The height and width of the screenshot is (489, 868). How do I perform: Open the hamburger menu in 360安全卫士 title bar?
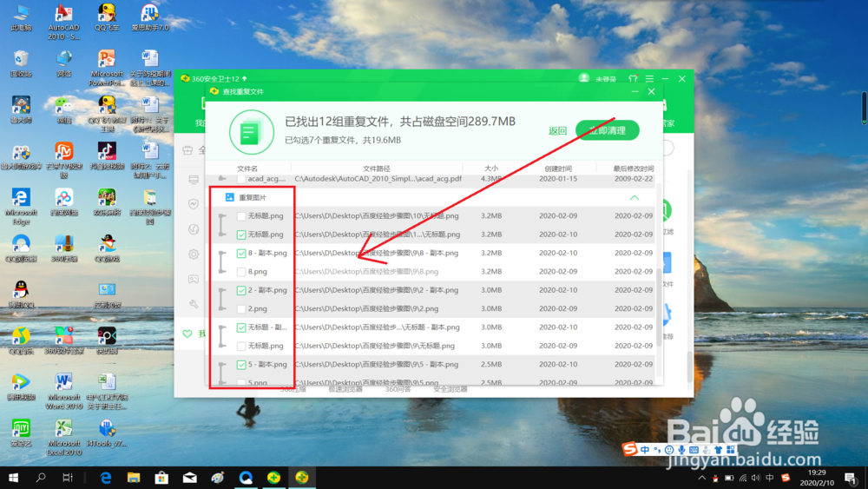point(649,79)
